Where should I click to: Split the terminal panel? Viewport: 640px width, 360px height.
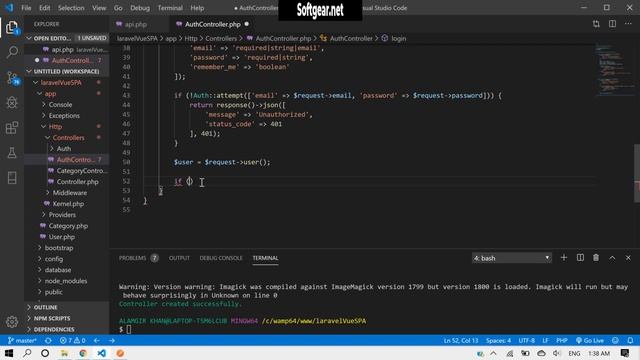click(580, 258)
